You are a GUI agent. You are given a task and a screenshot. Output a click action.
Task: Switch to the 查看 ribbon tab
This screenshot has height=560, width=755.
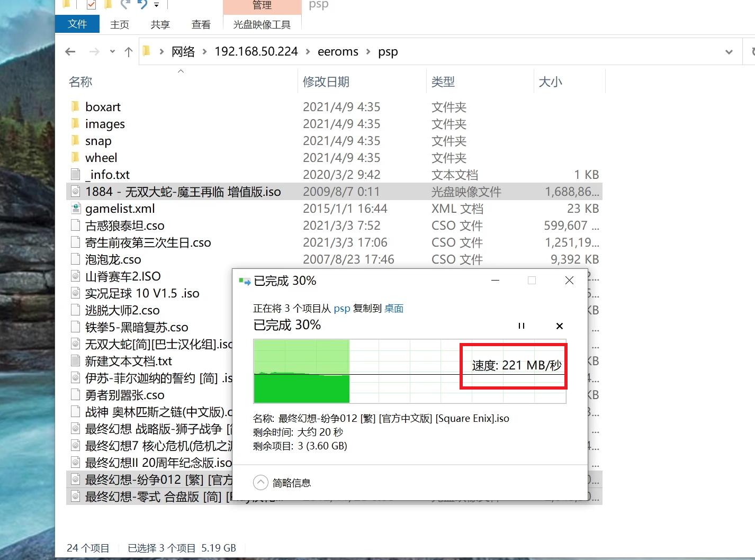201,24
